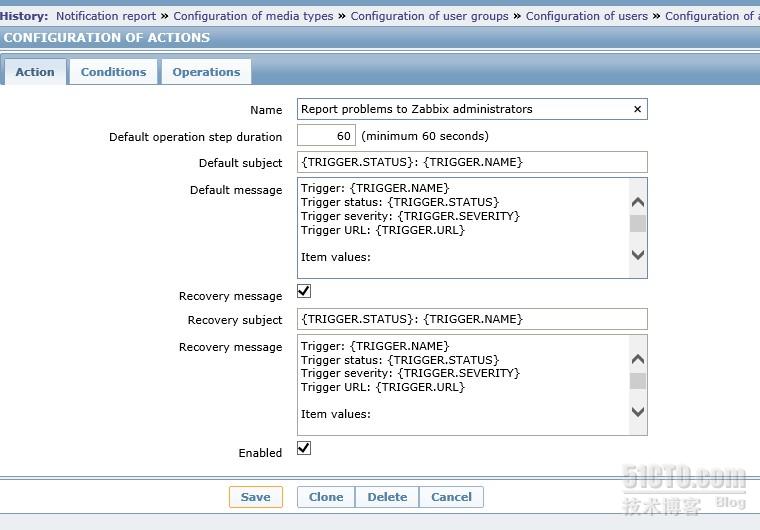Open Configuration of users history link
Image resolution: width=760 pixels, height=530 pixels.
pyautogui.click(x=586, y=16)
